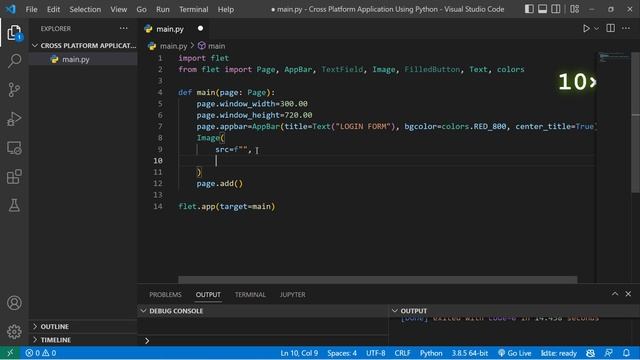This screenshot has width=640, height=360.
Task: Open the Edit menu
Action: pyautogui.click(x=53, y=9)
